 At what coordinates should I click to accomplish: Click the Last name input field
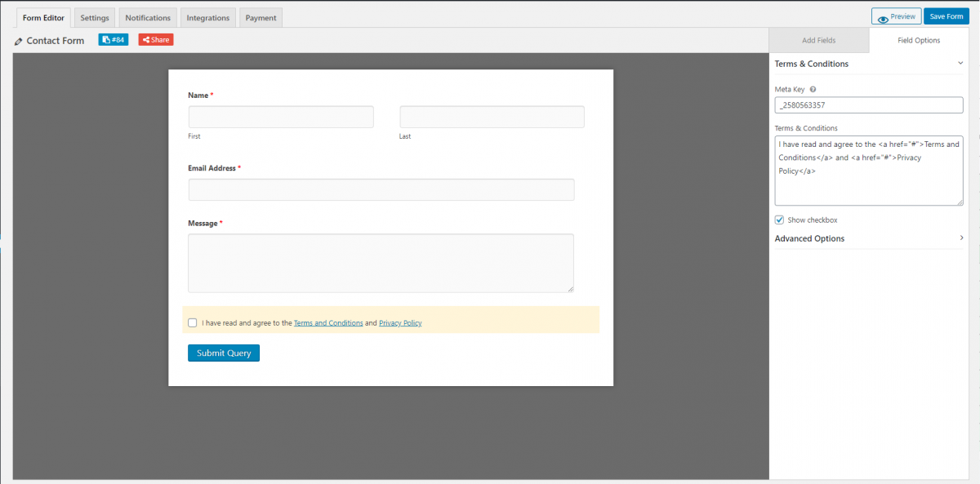point(492,117)
